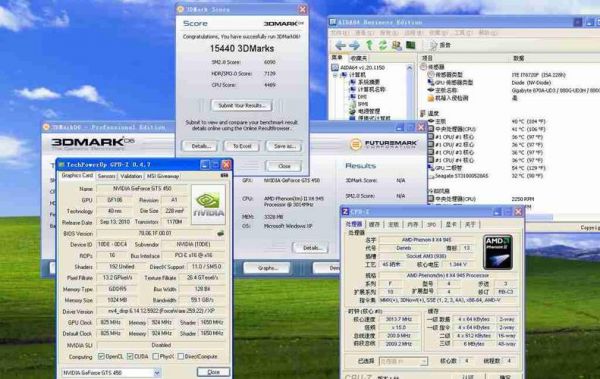Viewport: 600px width, 379px height.
Task: Toggle the OpenCL checkbox in GPU-Z
Action: [x=101, y=356]
